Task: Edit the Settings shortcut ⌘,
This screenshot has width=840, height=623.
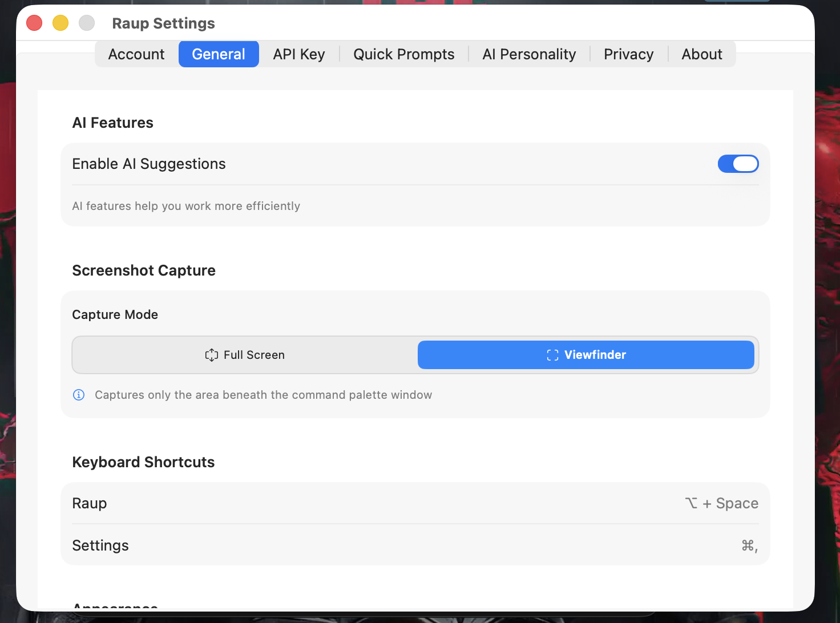Action: click(749, 546)
